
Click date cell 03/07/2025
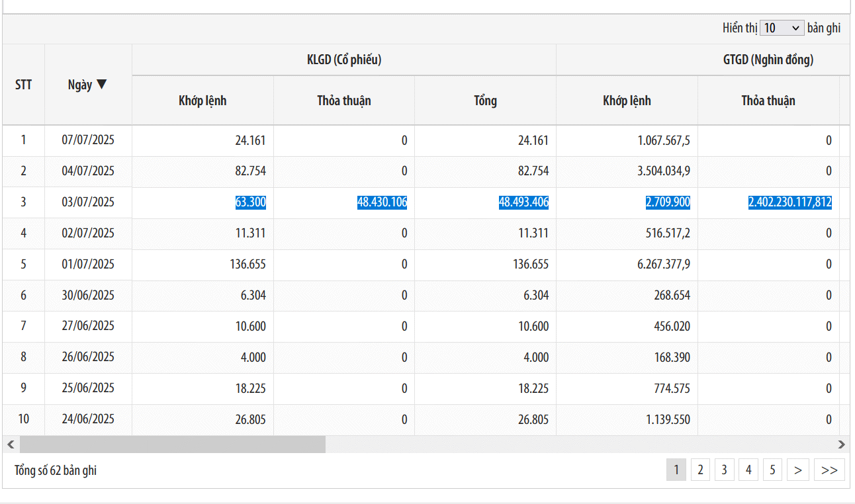pos(88,202)
